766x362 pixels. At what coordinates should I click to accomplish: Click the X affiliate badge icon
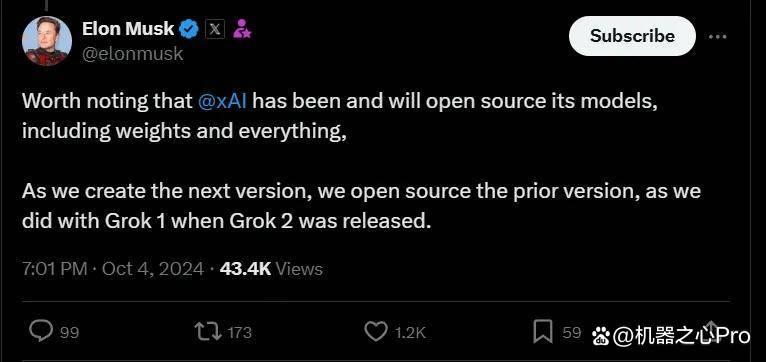(215, 29)
